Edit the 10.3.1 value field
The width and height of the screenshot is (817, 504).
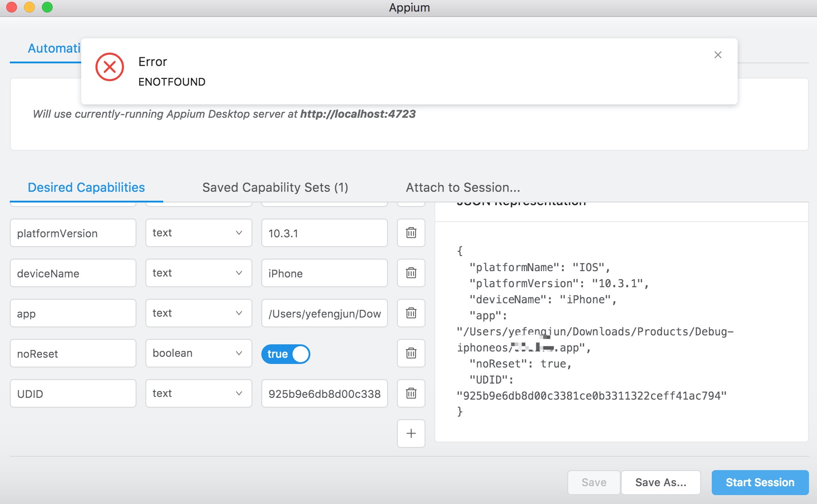tap(324, 233)
